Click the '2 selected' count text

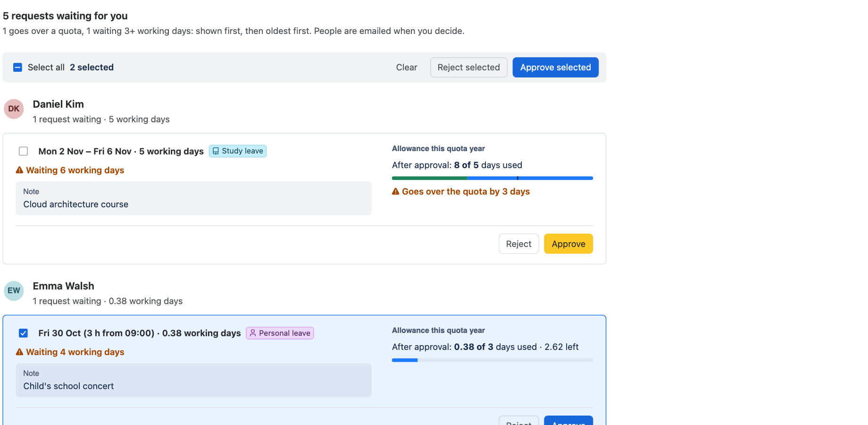[x=92, y=68]
